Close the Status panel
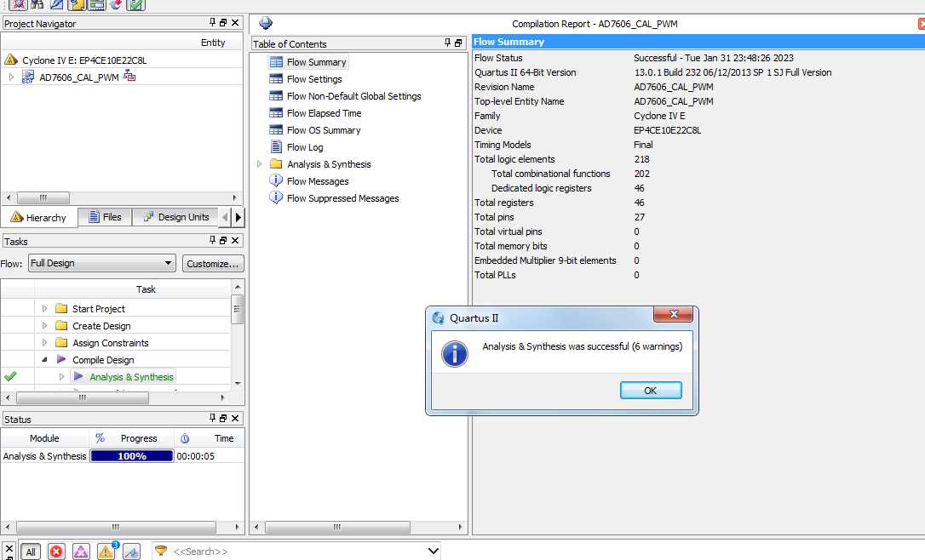Image resolution: width=925 pixels, height=560 pixels. pos(235,418)
